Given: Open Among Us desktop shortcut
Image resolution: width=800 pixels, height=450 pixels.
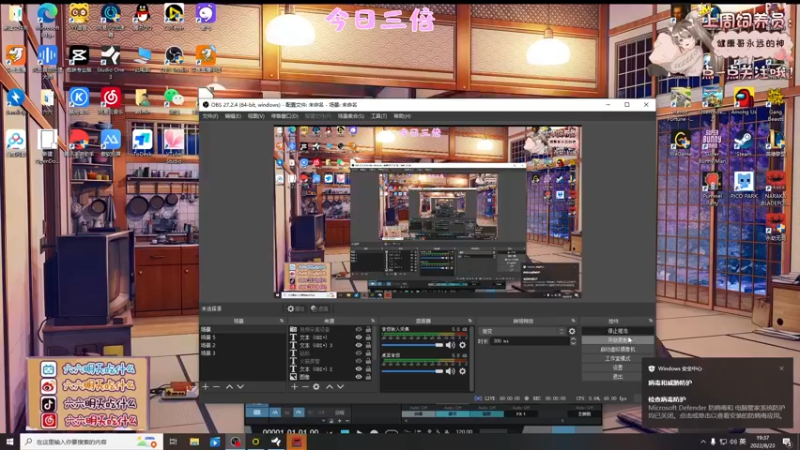Looking at the screenshot, I should tap(743, 101).
